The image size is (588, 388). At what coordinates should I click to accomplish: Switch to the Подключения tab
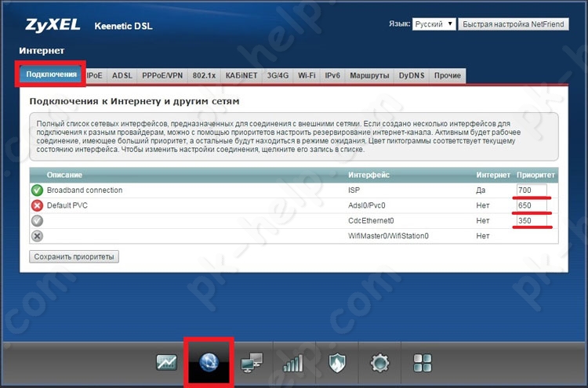[x=52, y=74]
